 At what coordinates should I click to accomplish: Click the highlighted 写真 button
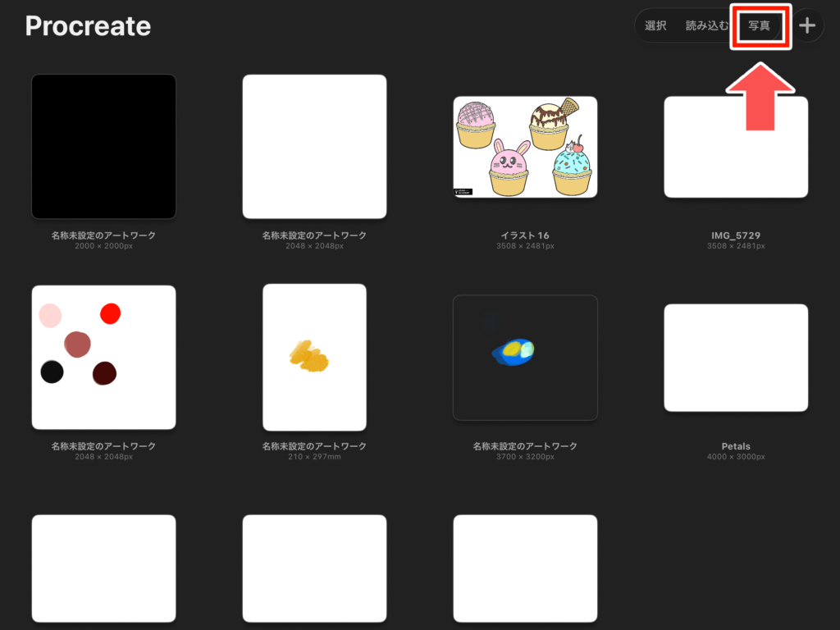pos(760,25)
